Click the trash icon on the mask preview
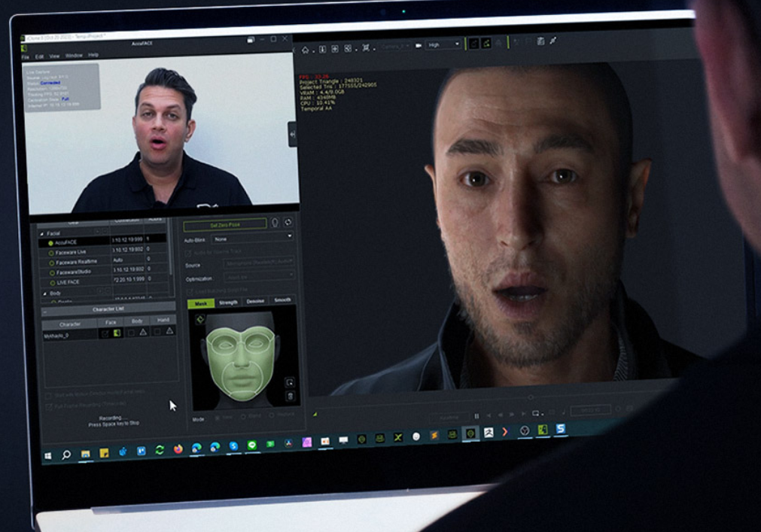The image size is (761, 532). (290, 397)
